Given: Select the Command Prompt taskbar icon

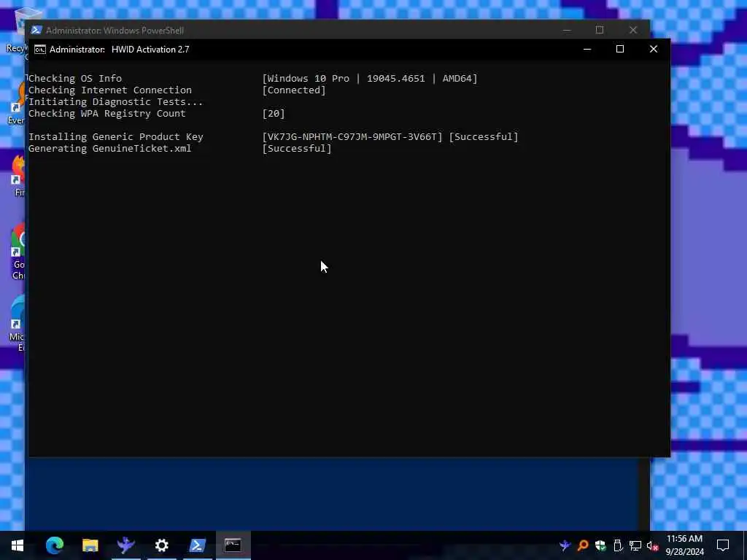Looking at the screenshot, I should tap(233, 545).
